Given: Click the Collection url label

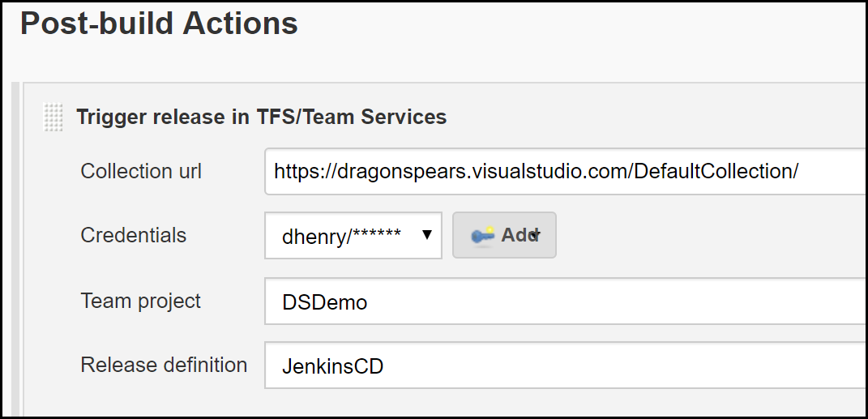Looking at the screenshot, I should [141, 171].
